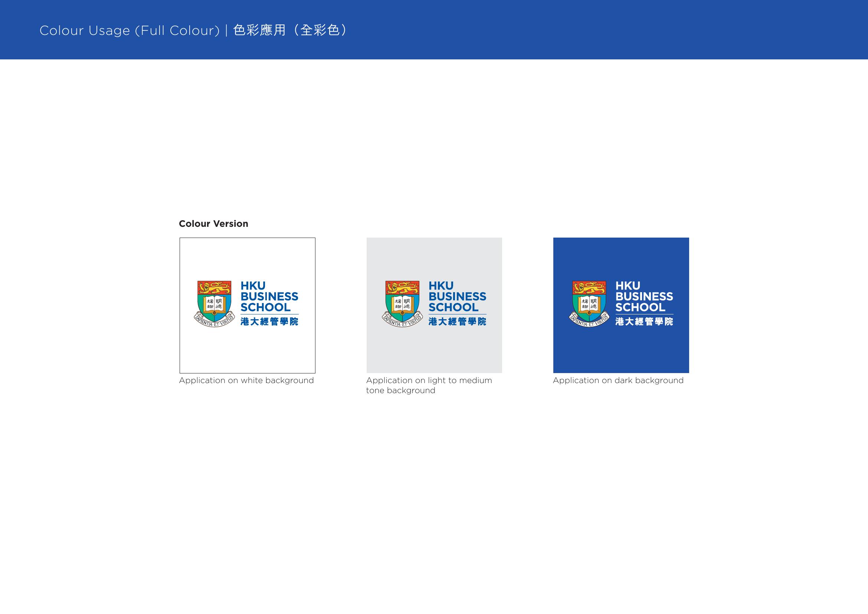Screen dimensions: 868x614
Task: Click '港大經管學院' in the dark blue sample
Action: tap(644, 321)
